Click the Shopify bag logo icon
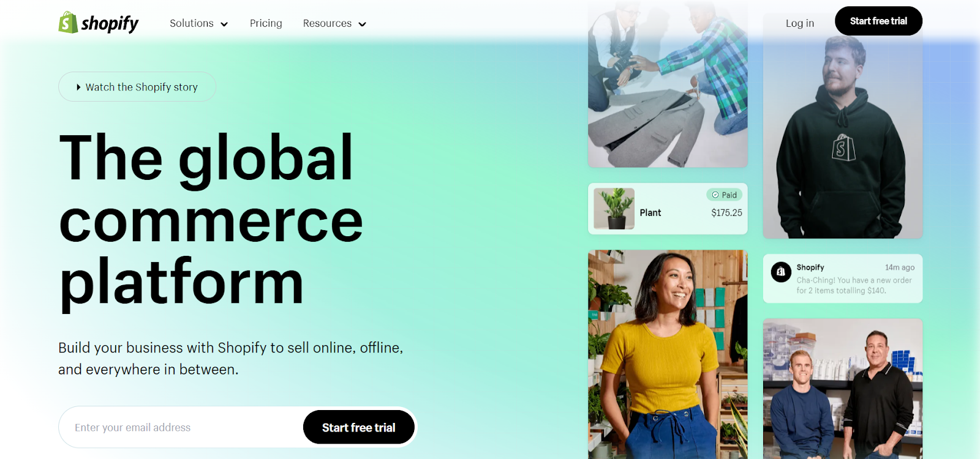980x459 pixels. point(67,23)
